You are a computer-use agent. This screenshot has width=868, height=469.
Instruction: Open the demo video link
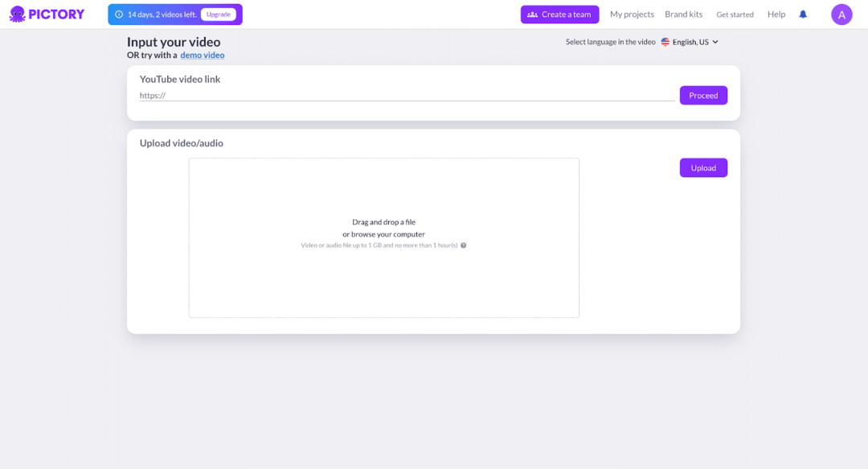pyautogui.click(x=202, y=55)
